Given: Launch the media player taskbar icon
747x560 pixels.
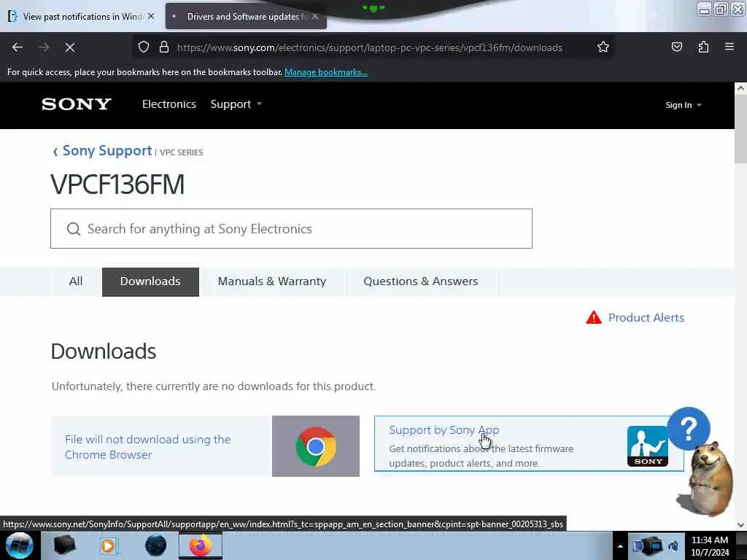Looking at the screenshot, I should coord(108,545).
